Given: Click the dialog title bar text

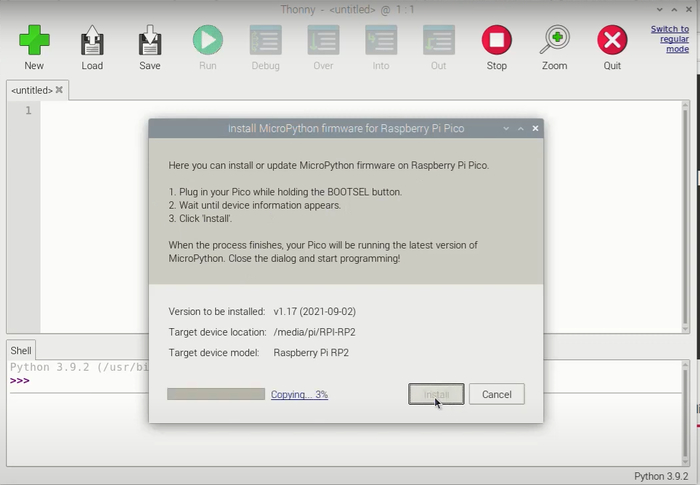Looking at the screenshot, I should 346,129.
